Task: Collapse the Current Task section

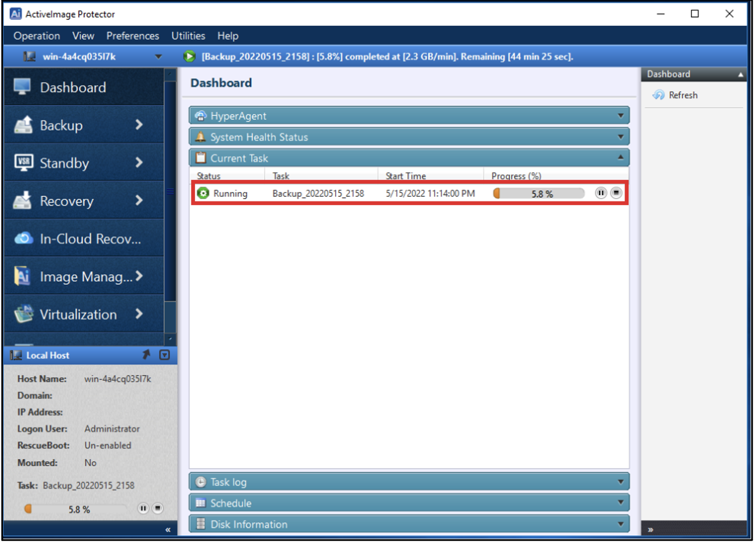Action: pos(621,157)
